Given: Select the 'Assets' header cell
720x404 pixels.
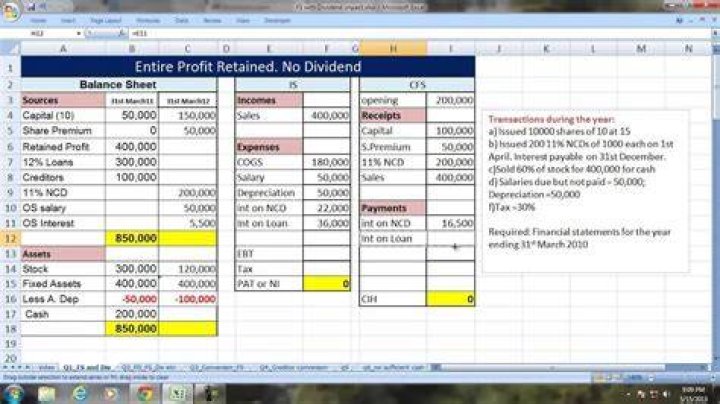Looking at the screenshot, I should (x=63, y=254).
